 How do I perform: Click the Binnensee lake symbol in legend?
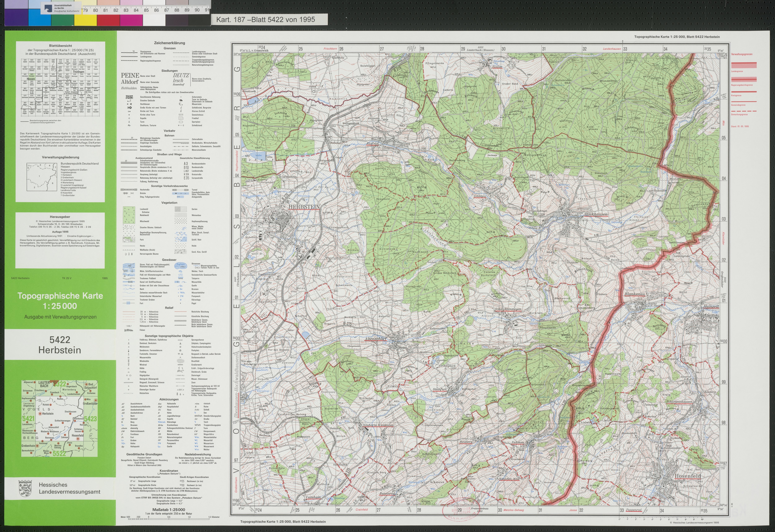[180, 266]
